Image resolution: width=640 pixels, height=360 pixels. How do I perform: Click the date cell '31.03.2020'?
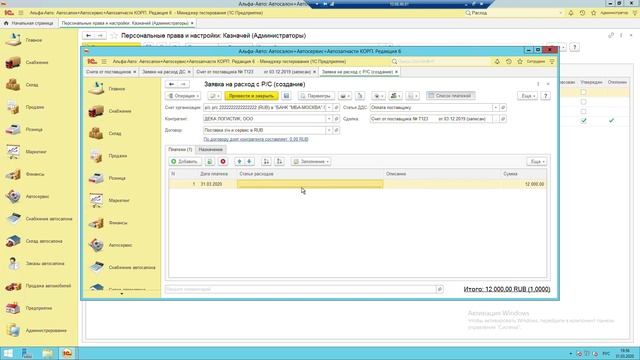click(x=211, y=184)
